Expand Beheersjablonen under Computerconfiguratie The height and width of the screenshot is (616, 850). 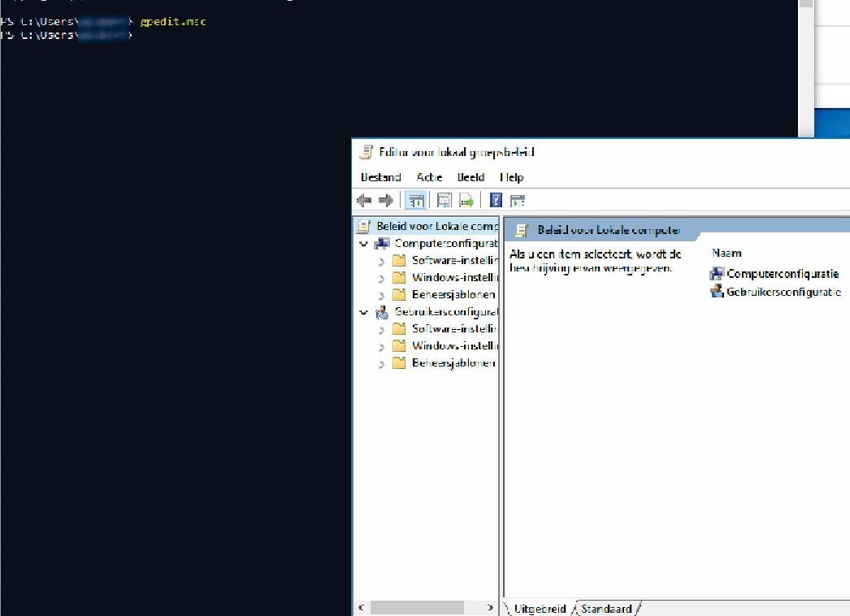[x=381, y=296]
